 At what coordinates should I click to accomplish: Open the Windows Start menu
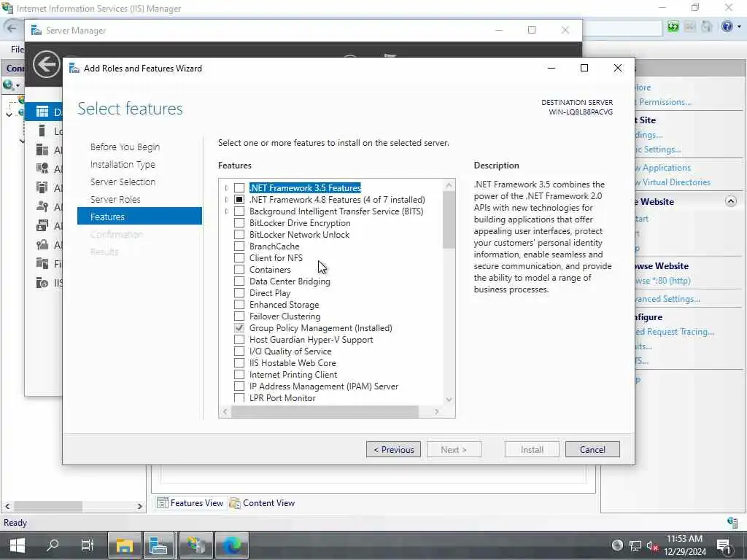tap(18, 545)
